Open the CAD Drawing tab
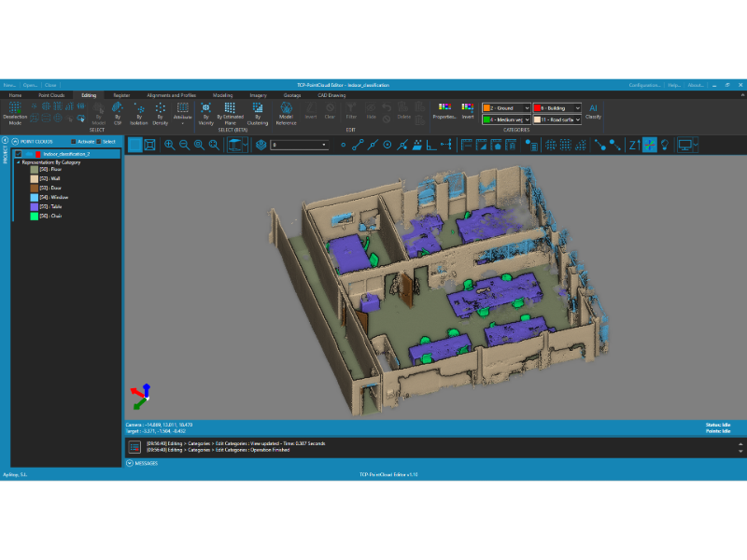The height and width of the screenshot is (560, 747). pos(331,95)
